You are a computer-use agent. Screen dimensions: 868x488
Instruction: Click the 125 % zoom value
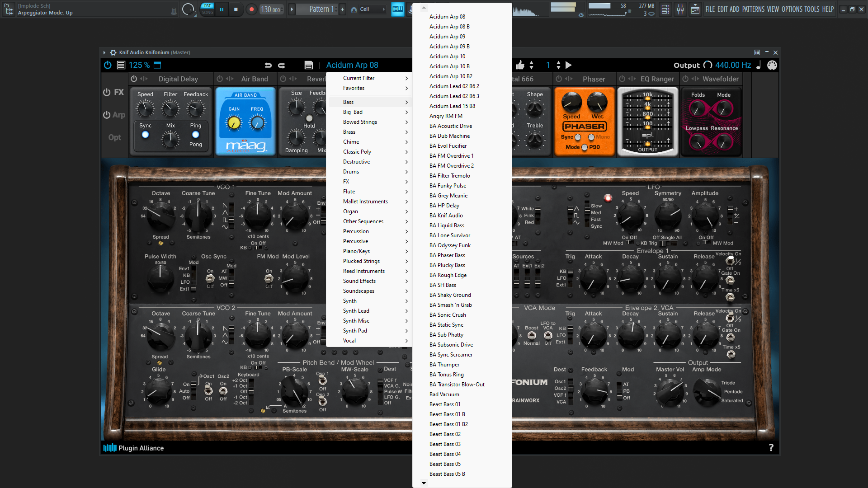click(x=139, y=65)
